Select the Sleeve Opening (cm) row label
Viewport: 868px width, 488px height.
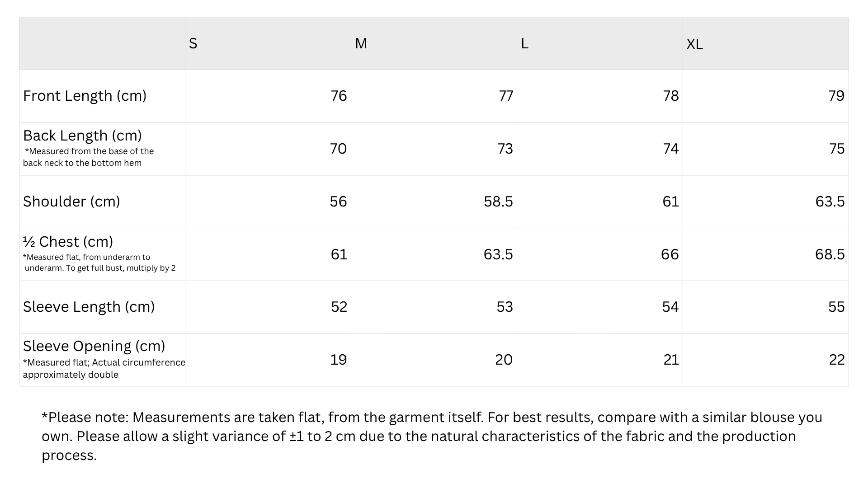[x=94, y=346]
